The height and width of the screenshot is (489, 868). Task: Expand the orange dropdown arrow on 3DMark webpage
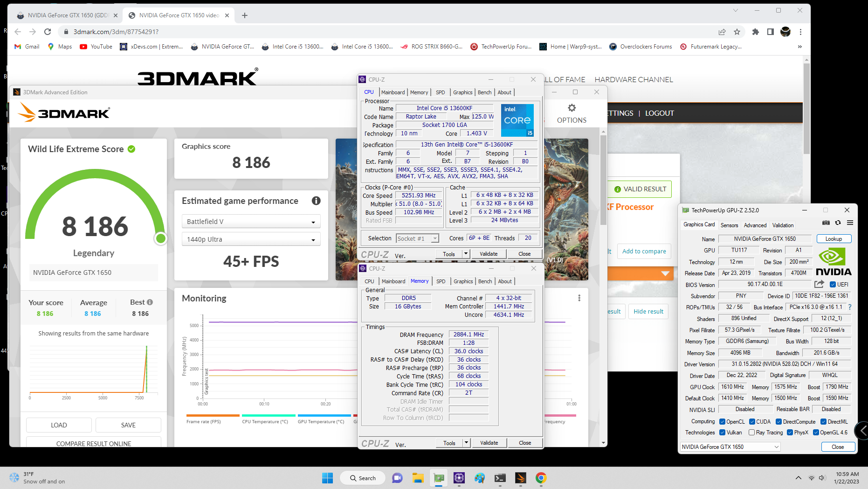665,273
